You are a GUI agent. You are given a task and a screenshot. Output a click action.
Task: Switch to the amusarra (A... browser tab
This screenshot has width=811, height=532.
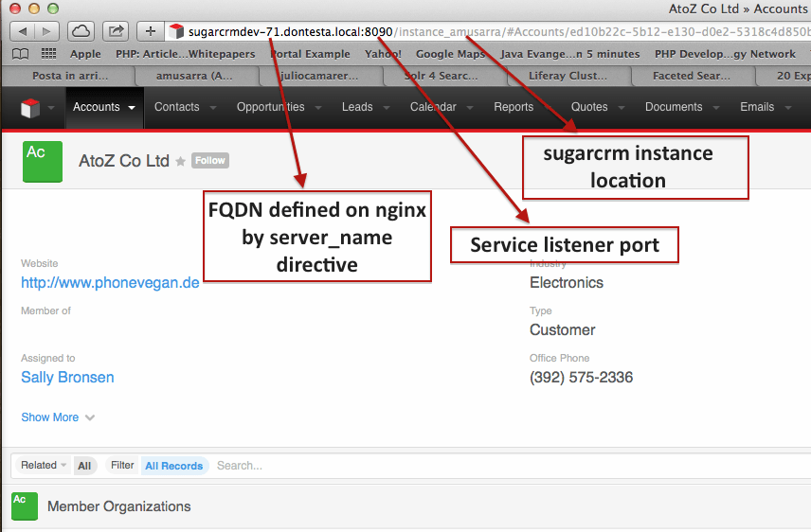pyautogui.click(x=194, y=76)
